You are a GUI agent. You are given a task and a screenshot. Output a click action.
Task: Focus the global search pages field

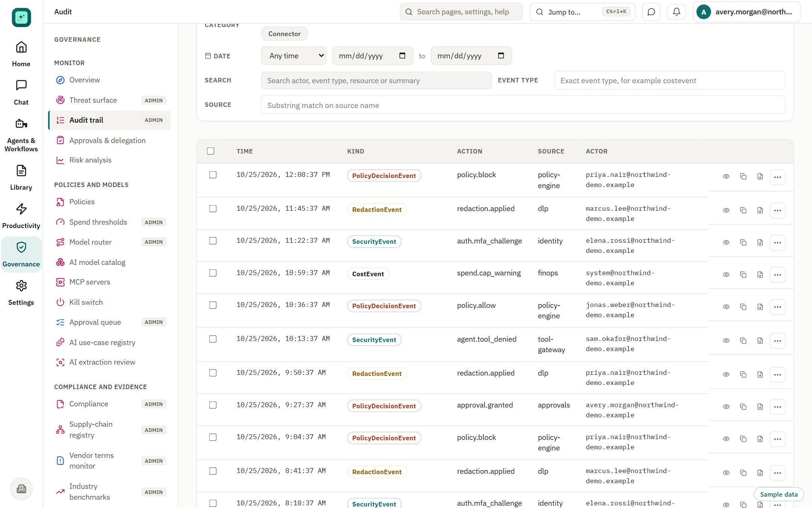(461, 12)
